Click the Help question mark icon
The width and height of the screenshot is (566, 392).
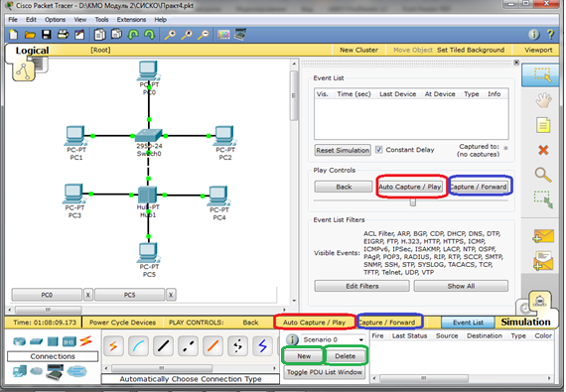550,35
